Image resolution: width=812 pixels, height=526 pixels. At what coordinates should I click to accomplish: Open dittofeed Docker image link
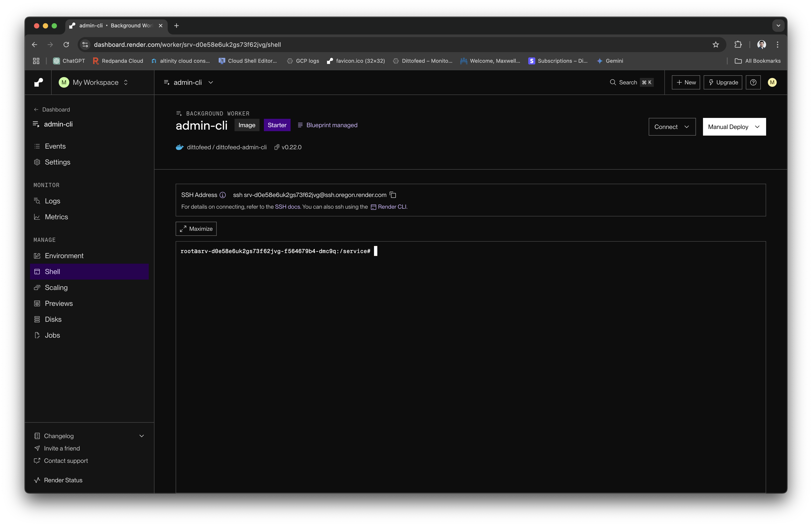pos(227,147)
